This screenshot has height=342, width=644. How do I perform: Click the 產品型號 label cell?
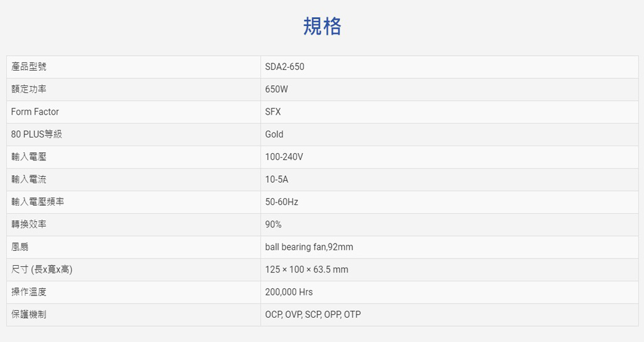(28, 67)
